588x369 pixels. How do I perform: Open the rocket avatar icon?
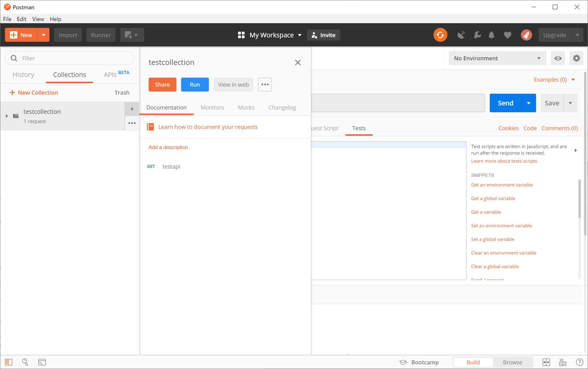527,35
